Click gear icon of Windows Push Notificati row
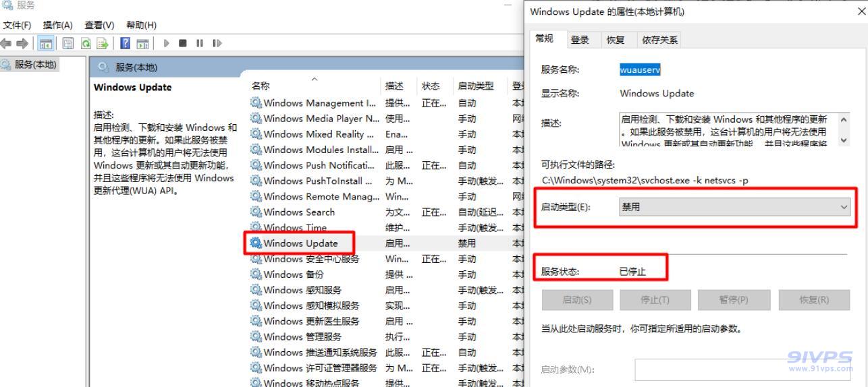Image resolution: width=868 pixels, height=387 pixels. point(256,165)
